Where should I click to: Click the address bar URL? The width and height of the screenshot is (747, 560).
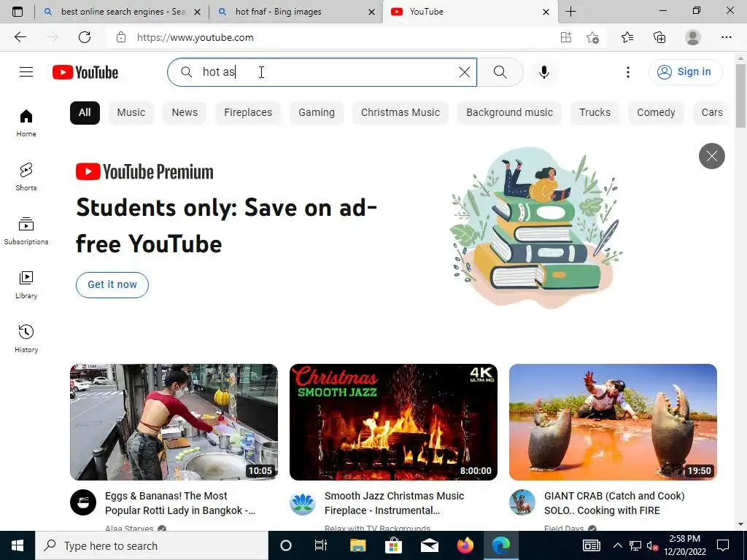click(x=196, y=38)
